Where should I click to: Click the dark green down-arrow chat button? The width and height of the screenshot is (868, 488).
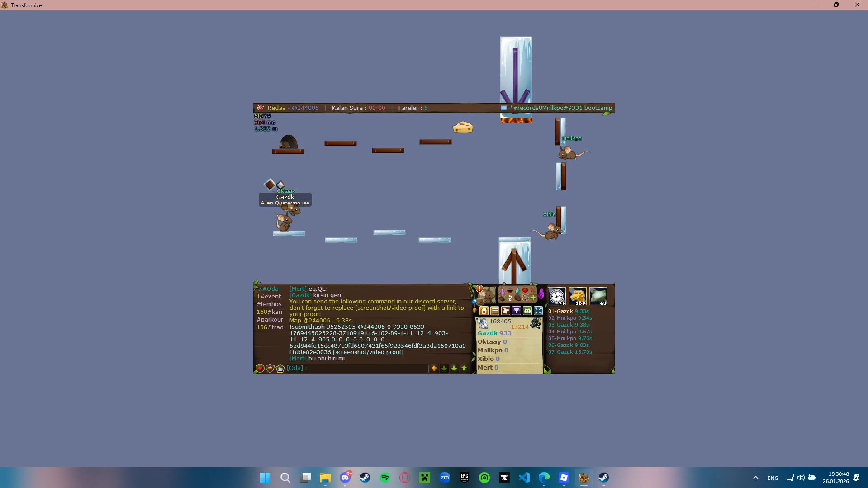[444, 369]
